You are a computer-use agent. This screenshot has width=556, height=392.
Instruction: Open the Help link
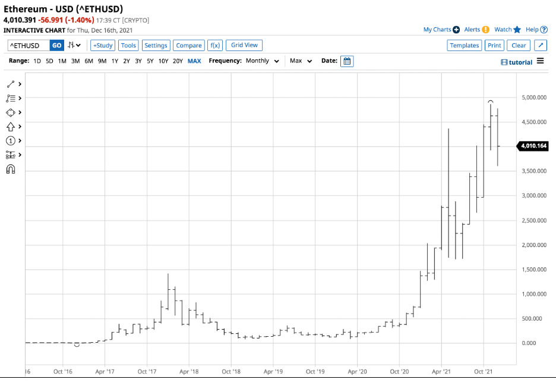click(x=532, y=30)
